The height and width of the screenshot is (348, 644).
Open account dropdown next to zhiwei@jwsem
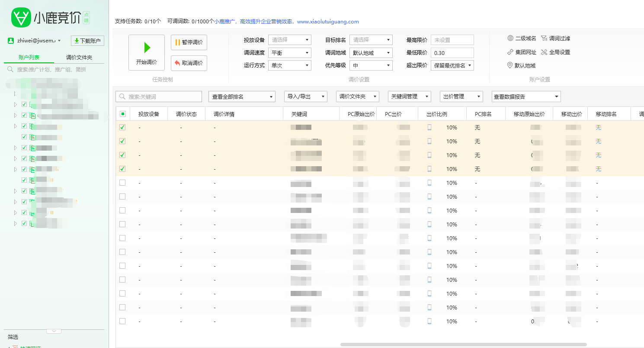59,41
